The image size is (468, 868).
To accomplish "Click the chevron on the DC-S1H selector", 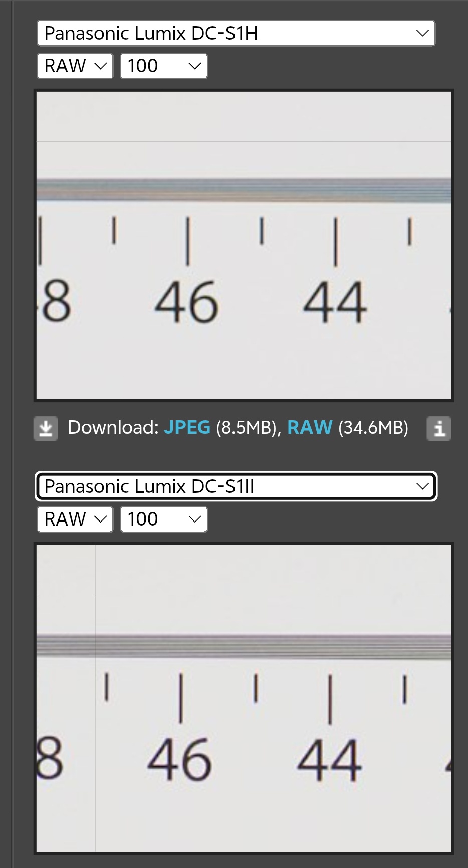I will (x=422, y=33).
